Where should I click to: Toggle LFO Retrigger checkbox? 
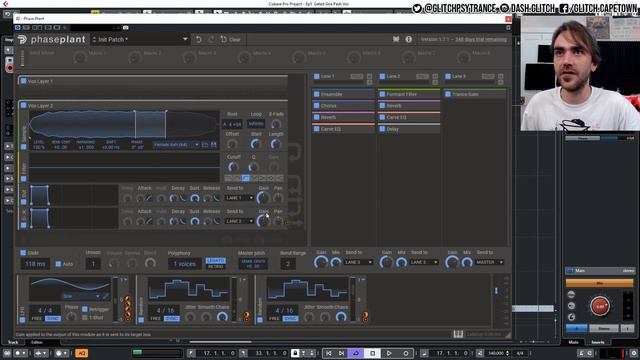[x=85, y=309]
